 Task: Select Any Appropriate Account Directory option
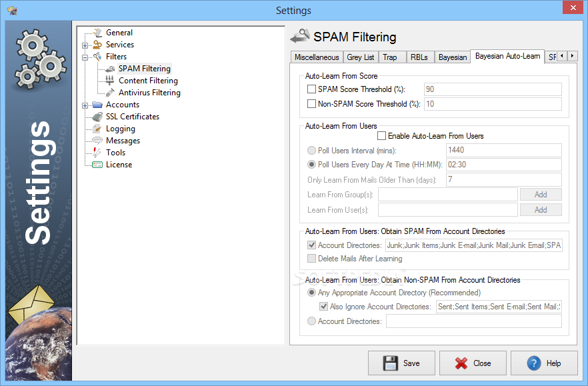point(311,292)
